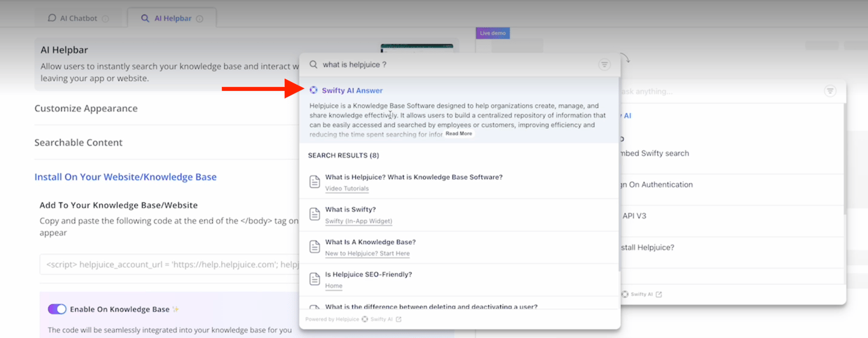Click the helpjuice script embed code field
Image resolution: width=868 pixels, height=338 pixels.
click(x=170, y=264)
